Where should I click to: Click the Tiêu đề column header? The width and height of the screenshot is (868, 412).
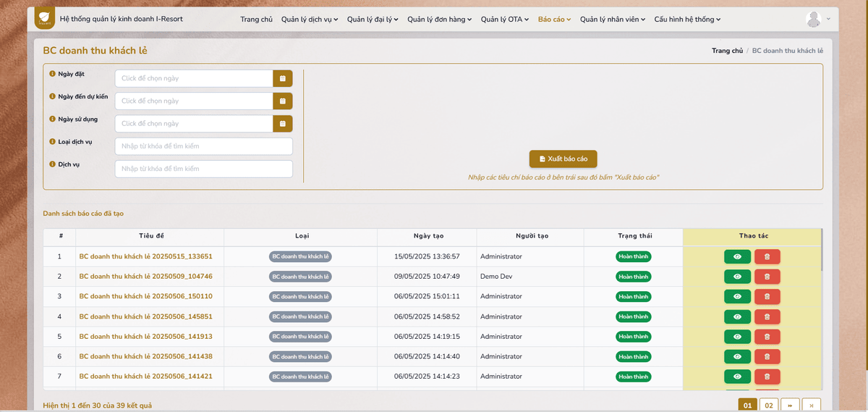[x=150, y=237]
